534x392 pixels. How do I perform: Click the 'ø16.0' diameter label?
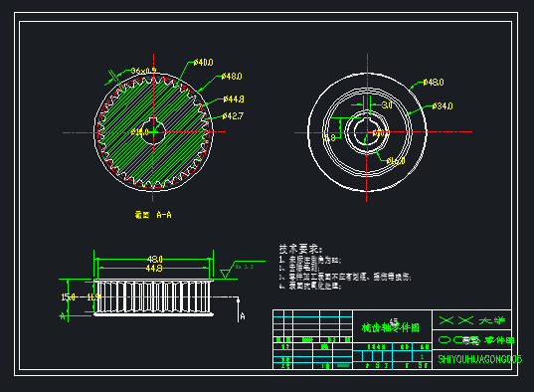396,161
